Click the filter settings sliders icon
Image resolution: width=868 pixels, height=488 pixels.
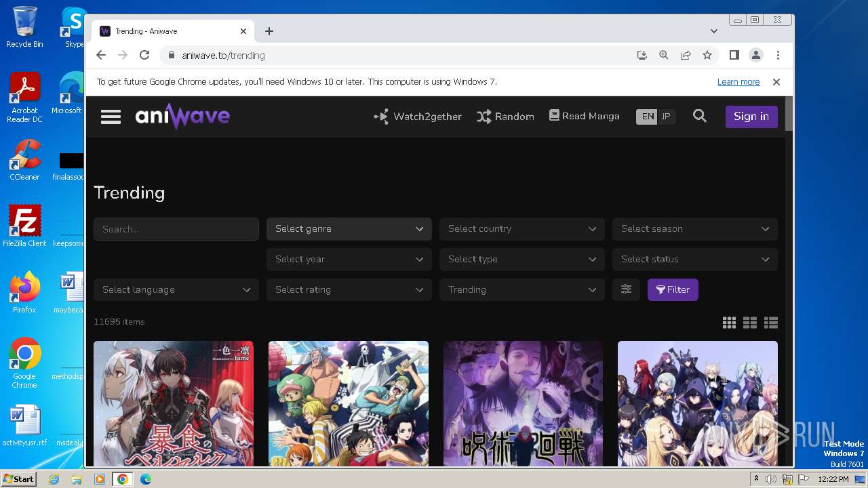point(626,290)
